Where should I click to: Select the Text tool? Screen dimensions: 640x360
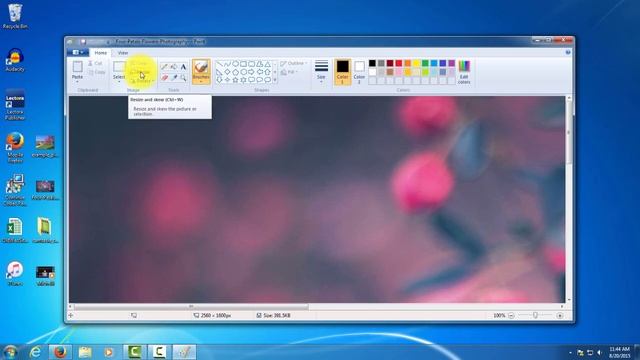[183, 67]
